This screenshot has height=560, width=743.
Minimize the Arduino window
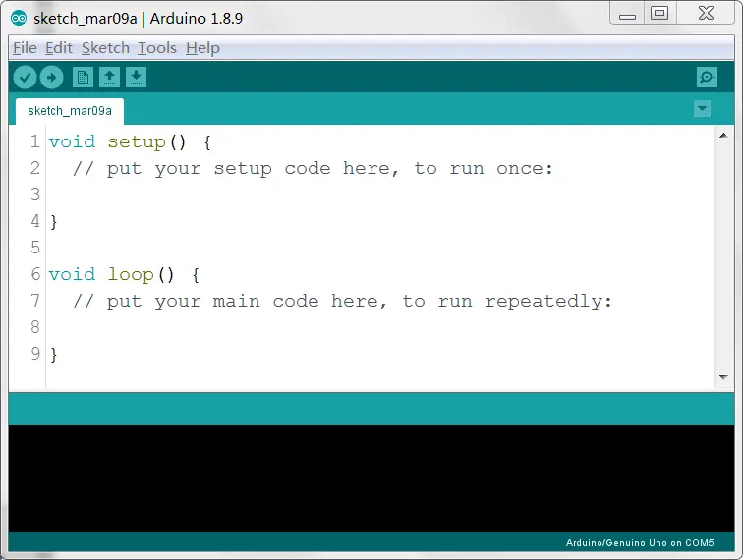[627, 14]
